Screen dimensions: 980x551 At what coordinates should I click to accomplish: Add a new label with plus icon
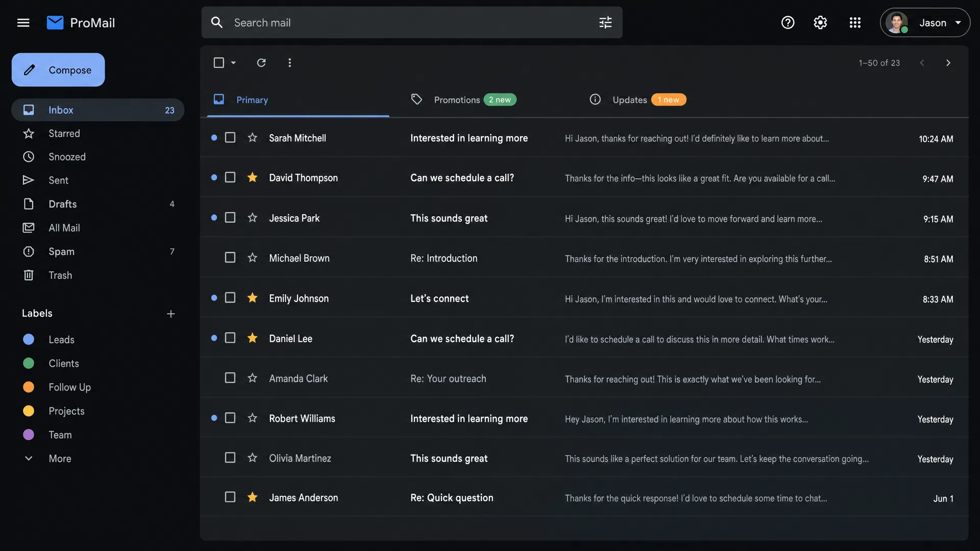(171, 314)
